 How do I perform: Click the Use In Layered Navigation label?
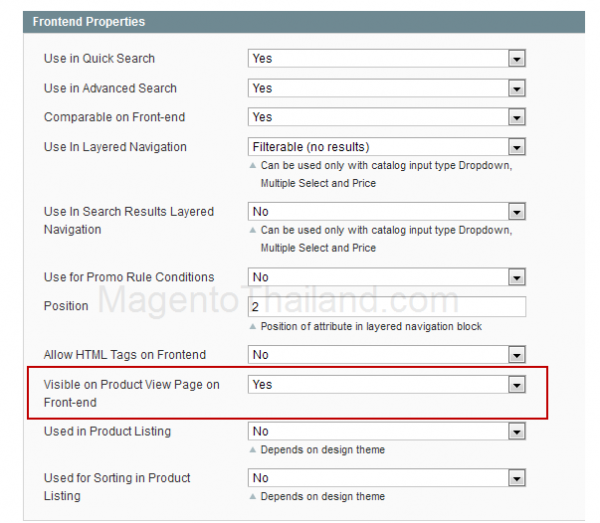point(115,147)
